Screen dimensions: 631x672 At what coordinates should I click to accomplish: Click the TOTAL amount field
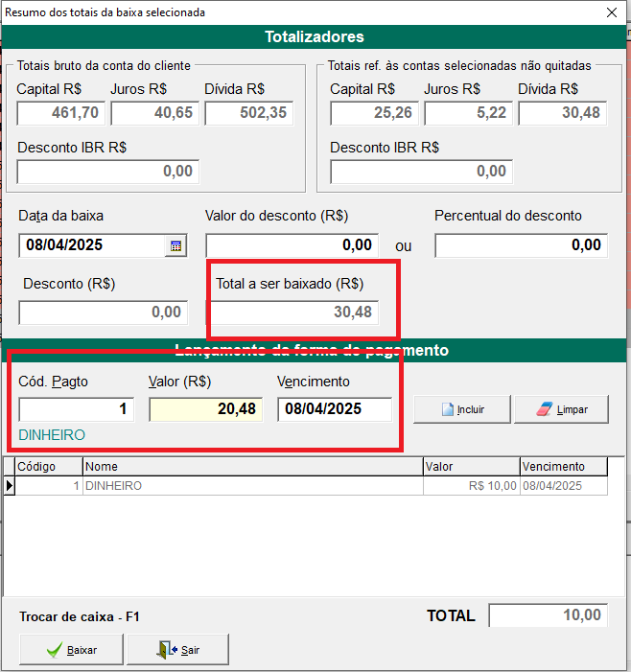pos(548,615)
